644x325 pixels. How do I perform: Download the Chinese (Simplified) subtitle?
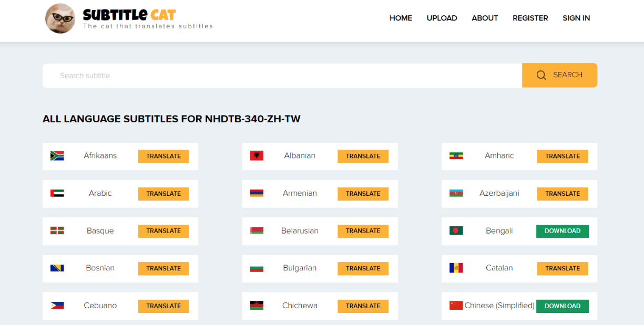click(x=563, y=306)
